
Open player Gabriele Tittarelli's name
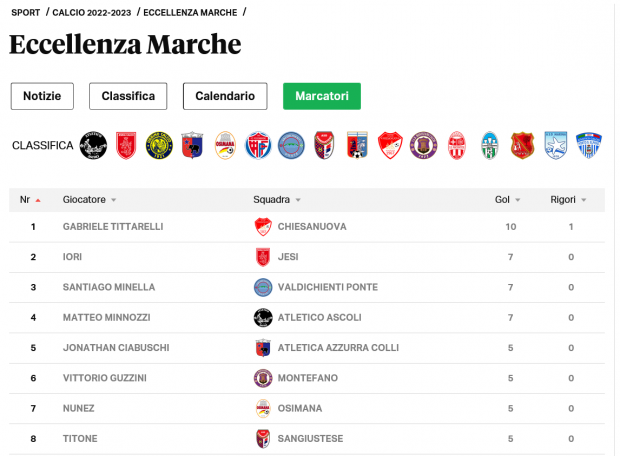[113, 227]
